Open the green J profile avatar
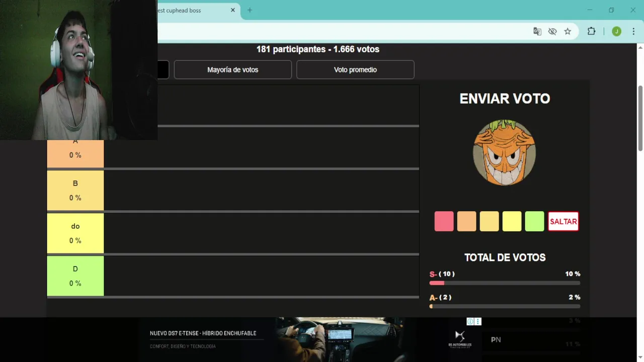This screenshot has width=644, height=362. (x=616, y=31)
